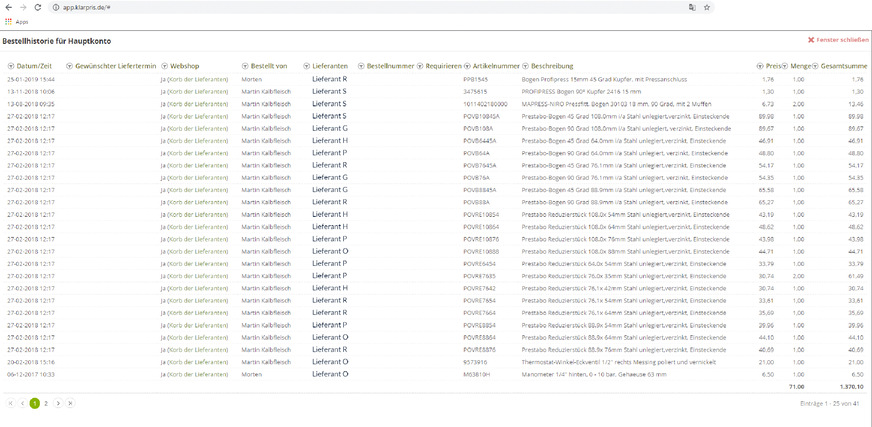Click article number 9573916
Screen dimensions: 872x427
click(475, 362)
